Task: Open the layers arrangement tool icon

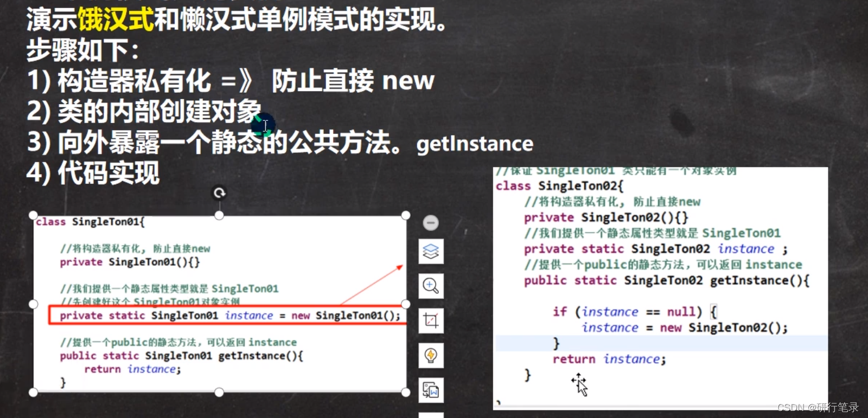Action: (431, 252)
